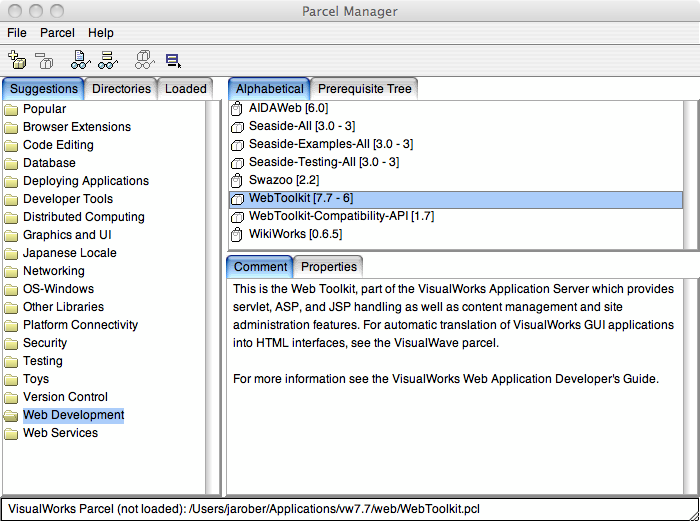This screenshot has height=522, width=700.
Task: Click the WebToolkit-Compatibility-API parcel icon
Action: click(237, 217)
